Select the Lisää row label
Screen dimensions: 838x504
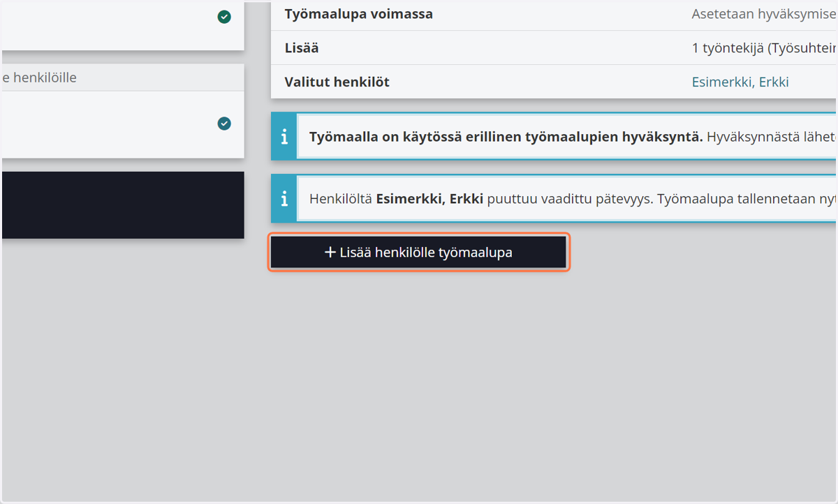coord(302,48)
